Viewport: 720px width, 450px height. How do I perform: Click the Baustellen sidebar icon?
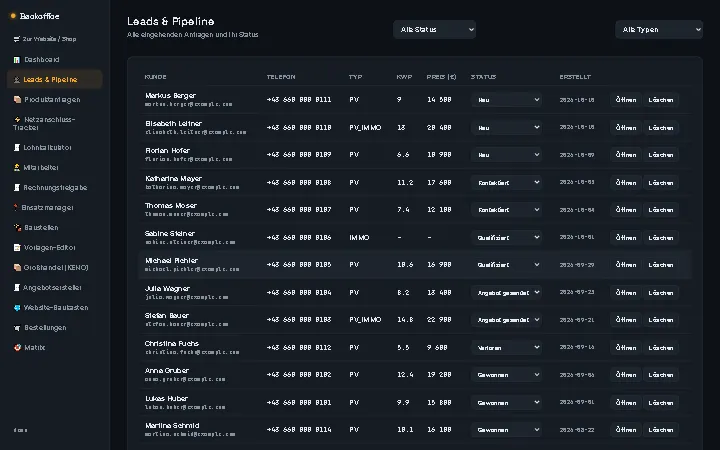17,227
